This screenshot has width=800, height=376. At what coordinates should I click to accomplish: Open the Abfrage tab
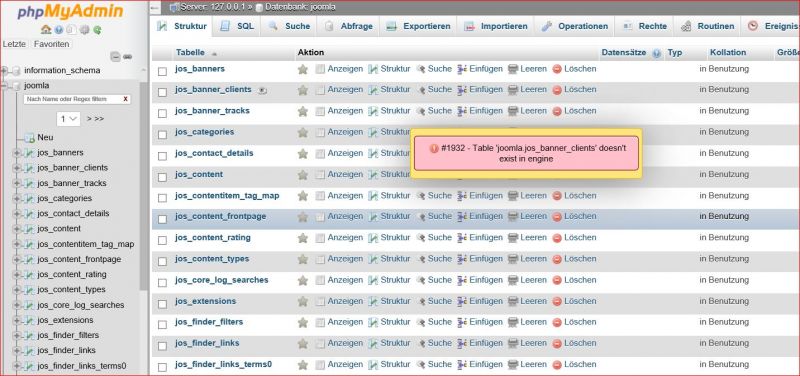tap(349, 27)
